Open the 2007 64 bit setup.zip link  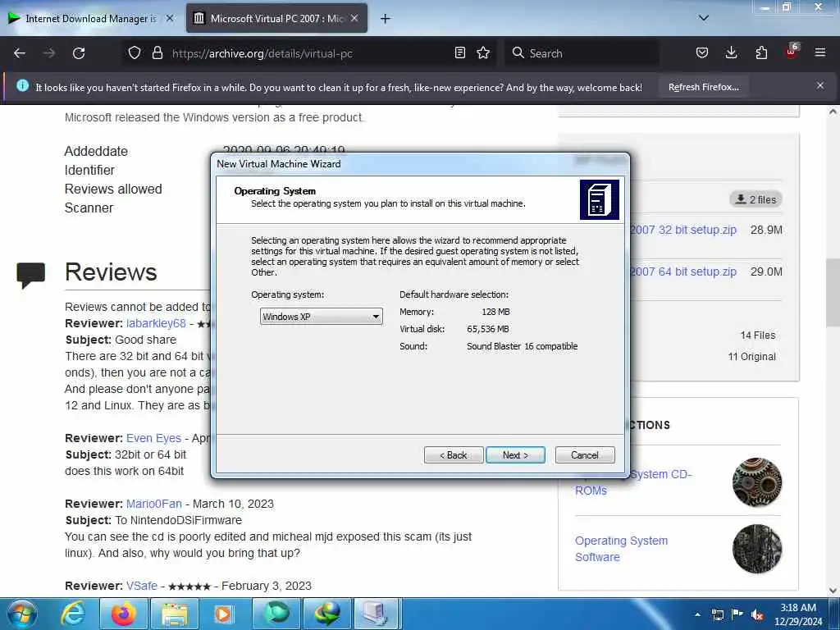[683, 272]
